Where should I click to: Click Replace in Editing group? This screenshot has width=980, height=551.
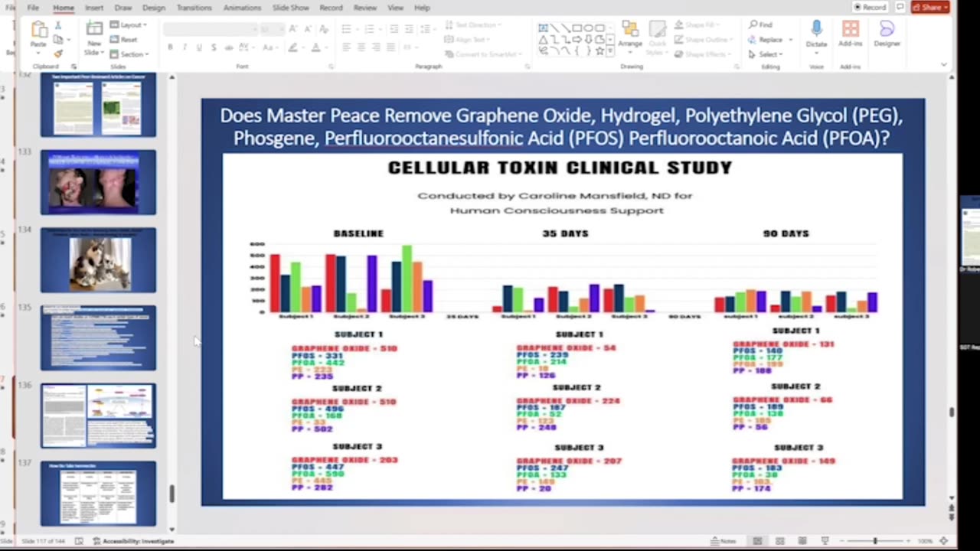pos(769,40)
